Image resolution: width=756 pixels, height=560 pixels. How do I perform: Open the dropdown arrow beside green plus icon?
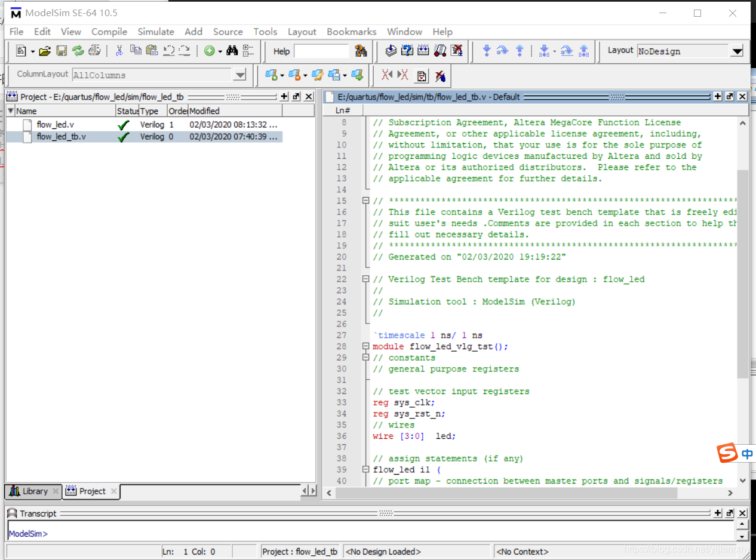point(220,52)
